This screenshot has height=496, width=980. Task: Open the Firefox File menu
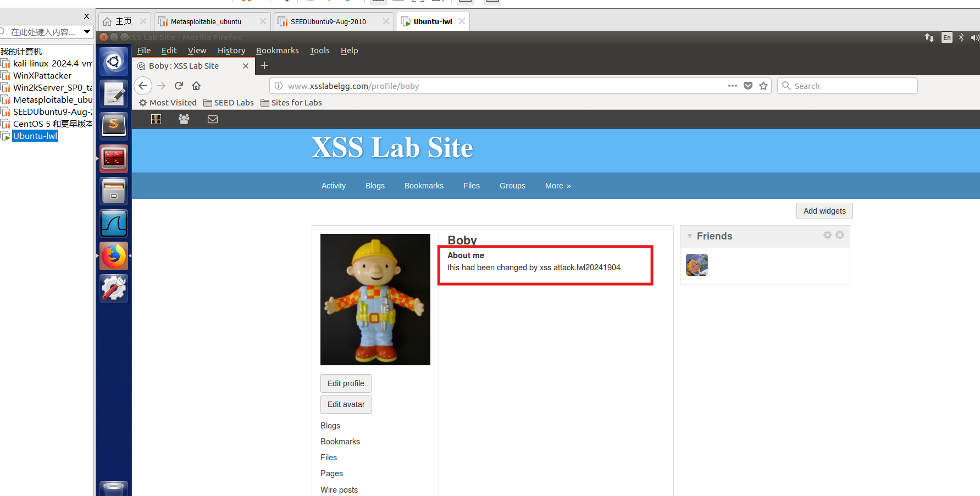[144, 51]
